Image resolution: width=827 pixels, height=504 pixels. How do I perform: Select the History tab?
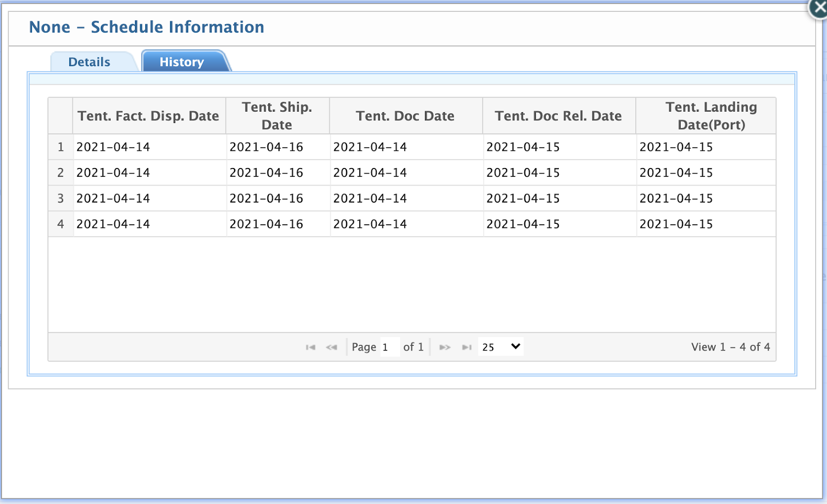click(181, 62)
